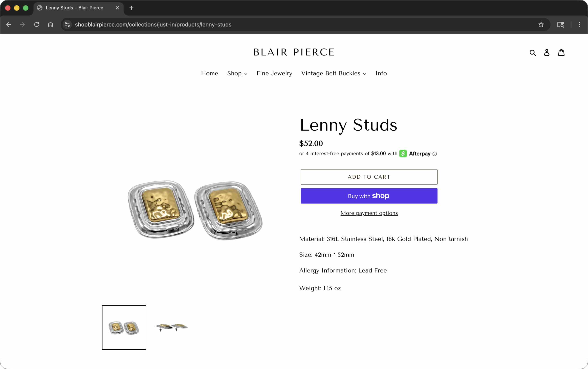Open the Fine Jewelry menu item
Image resolution: width=588 pixels, height=369 pixels.
pyautogui.click(x=274, y=74)
